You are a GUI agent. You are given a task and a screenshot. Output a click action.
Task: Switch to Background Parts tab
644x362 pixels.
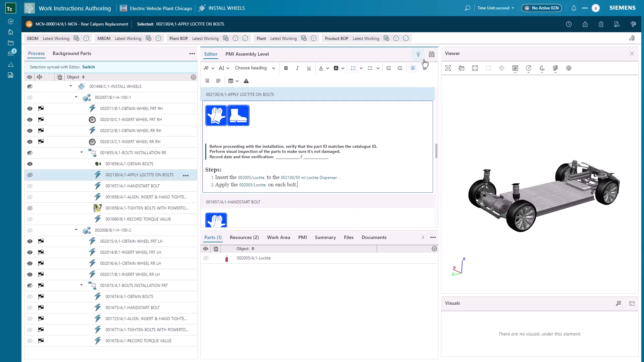(72, 53)
